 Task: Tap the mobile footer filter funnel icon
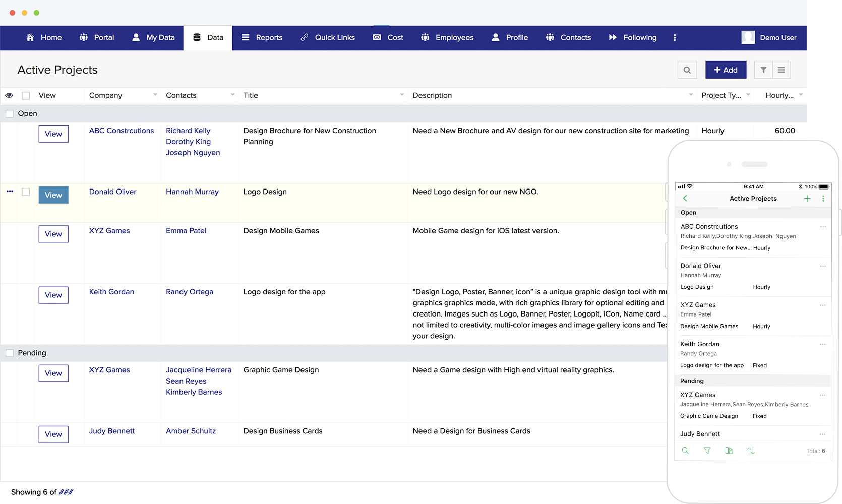click(707, 451)
